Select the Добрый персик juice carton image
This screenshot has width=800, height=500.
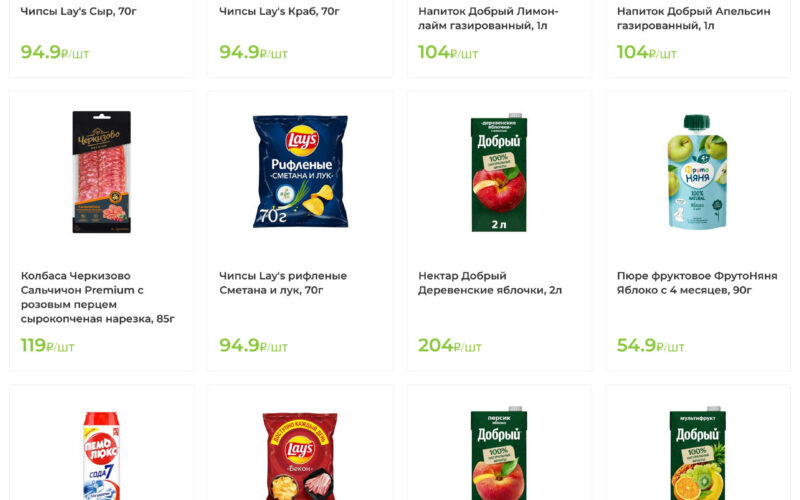click(x=499, y=455)
